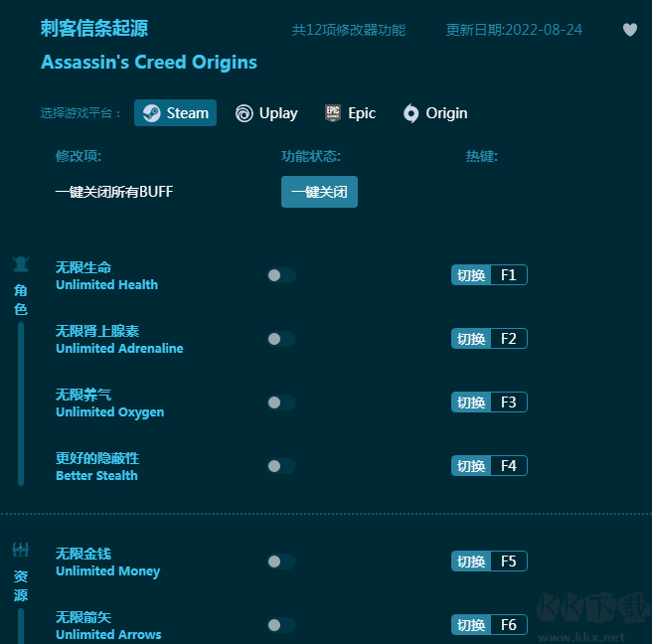Click the 共12项修改器功能 text

349,30
